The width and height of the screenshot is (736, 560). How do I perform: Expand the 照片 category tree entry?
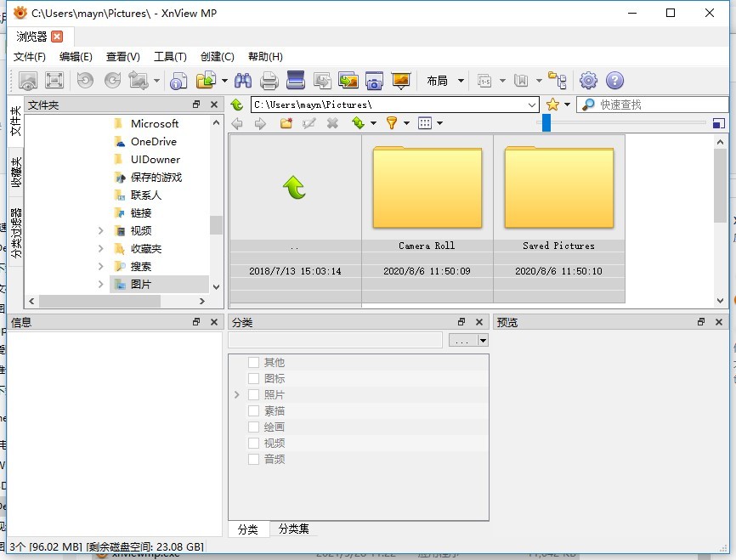coord(236,394)
